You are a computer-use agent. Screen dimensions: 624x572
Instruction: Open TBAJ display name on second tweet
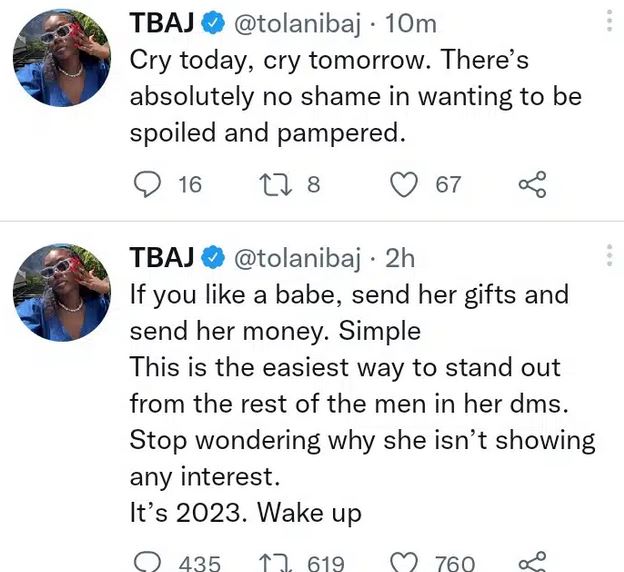tap(162, 257)
